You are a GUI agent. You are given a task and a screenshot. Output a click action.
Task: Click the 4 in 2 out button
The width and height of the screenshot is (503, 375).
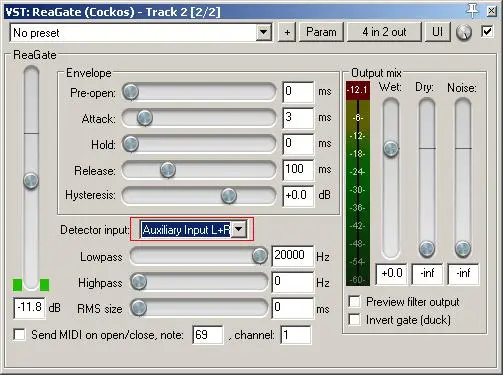pos(384,32)
